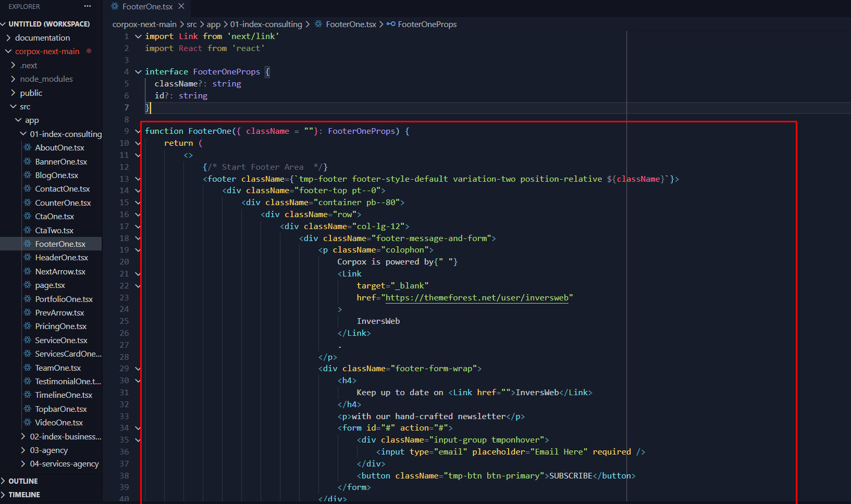Open ServicesCardOne file

click(68, 354)
